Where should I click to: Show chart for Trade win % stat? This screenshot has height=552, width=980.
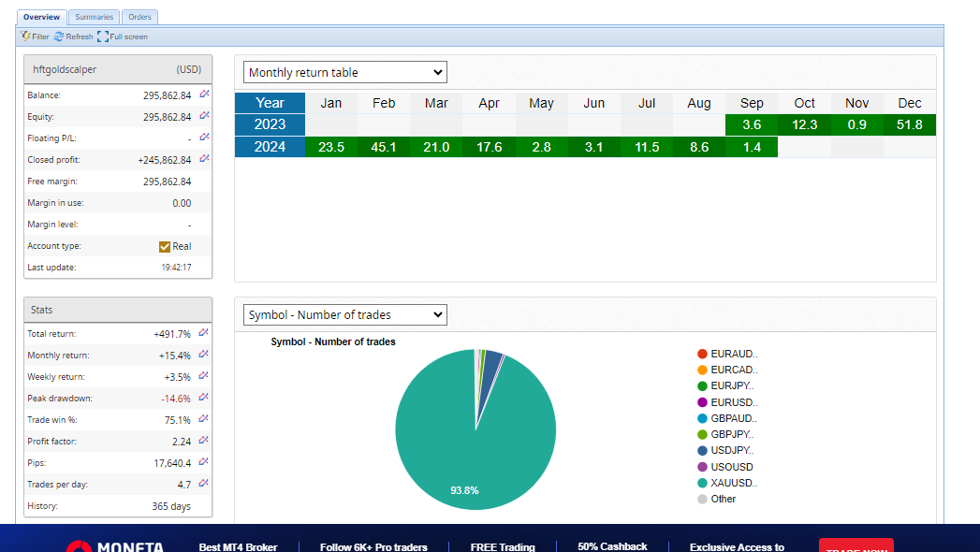pyautogui.click(x=204, y=419)
